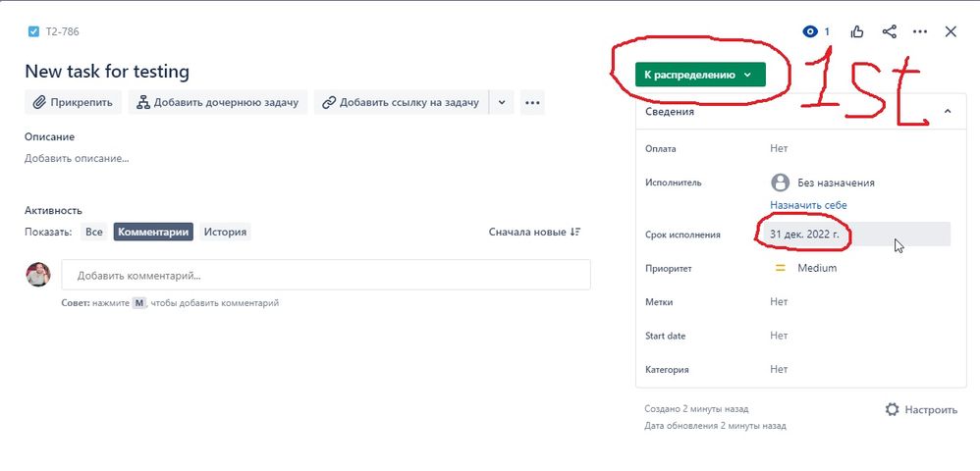Screen dimensions: 980x471
Task: Click Дата обновления 2 минуты назад text
Action: pos(715,426)
